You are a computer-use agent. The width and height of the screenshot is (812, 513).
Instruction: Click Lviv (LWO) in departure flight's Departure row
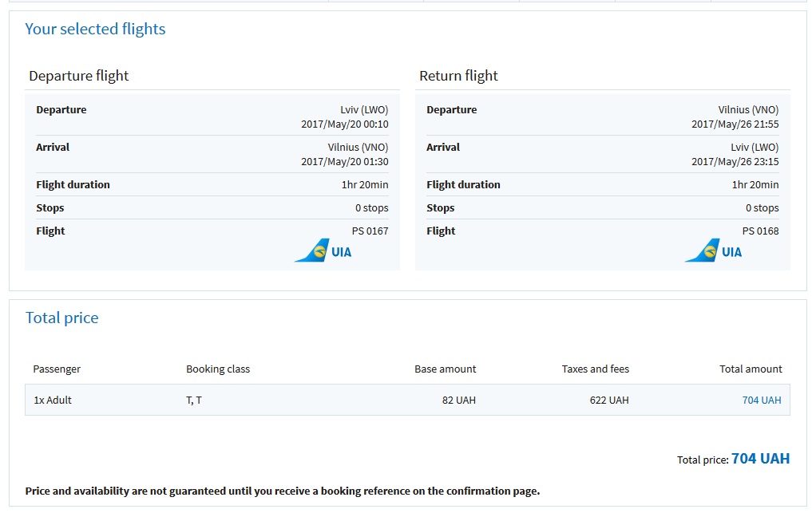point(364,110)
